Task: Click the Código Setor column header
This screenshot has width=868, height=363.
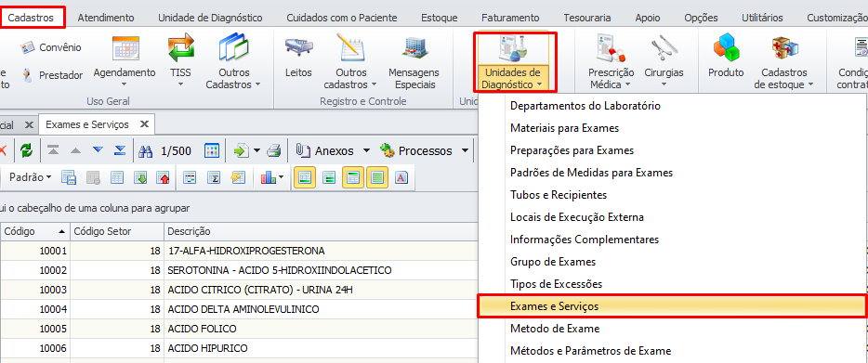Action: pos(117,231)
